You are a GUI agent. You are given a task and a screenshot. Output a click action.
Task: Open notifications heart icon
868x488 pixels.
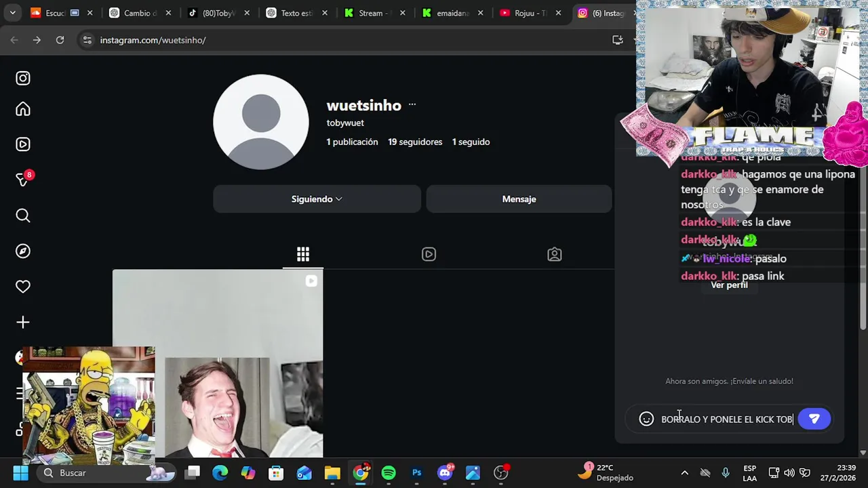(x=23, y=287)
